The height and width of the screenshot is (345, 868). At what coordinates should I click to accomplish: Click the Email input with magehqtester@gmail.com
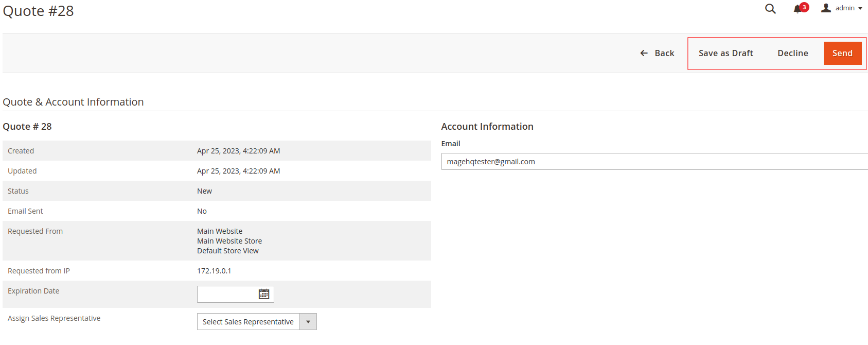[654, 162]
